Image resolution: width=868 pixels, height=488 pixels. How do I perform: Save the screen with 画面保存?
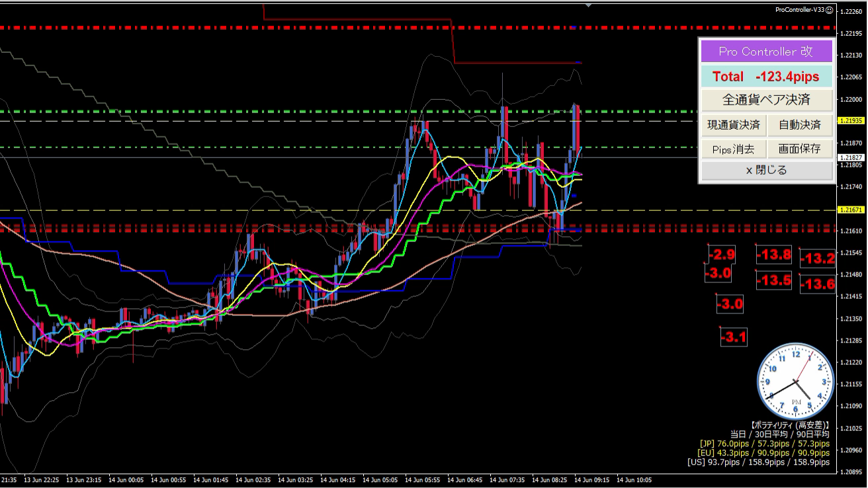tap(800, 149)
